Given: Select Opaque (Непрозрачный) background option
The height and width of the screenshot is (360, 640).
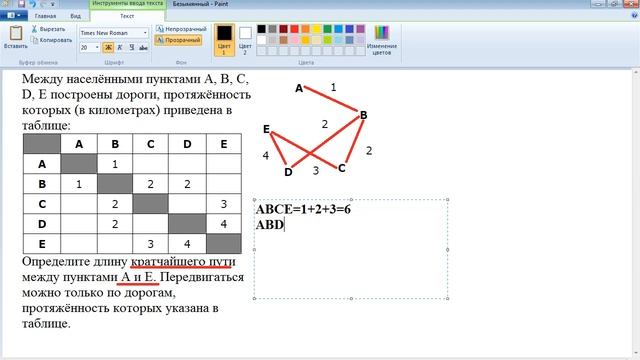Looking at the screenshot, I should pos(181,29).
